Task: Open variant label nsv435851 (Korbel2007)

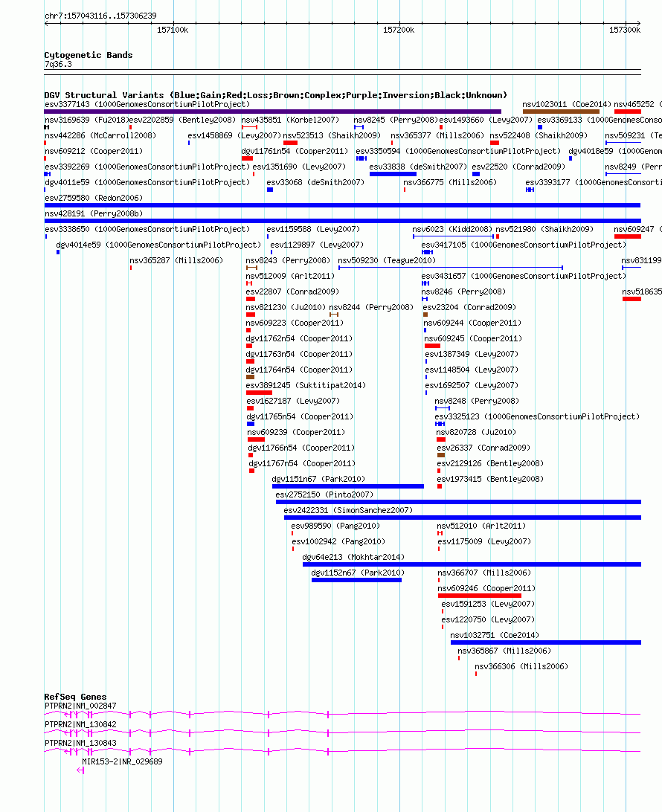Action: [290, 120]
